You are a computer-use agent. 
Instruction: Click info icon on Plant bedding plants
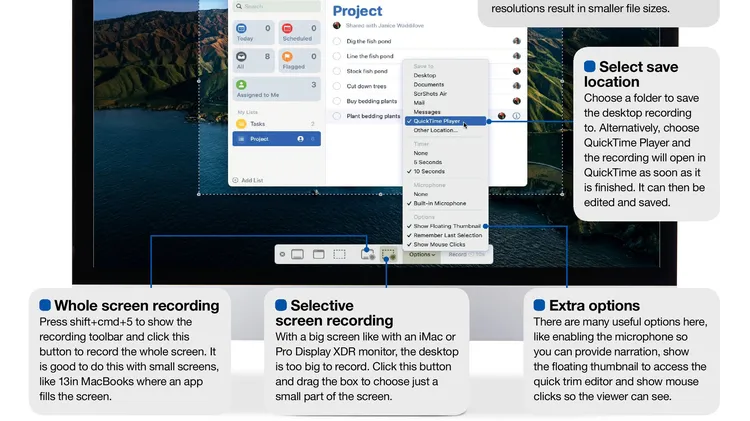516,116
